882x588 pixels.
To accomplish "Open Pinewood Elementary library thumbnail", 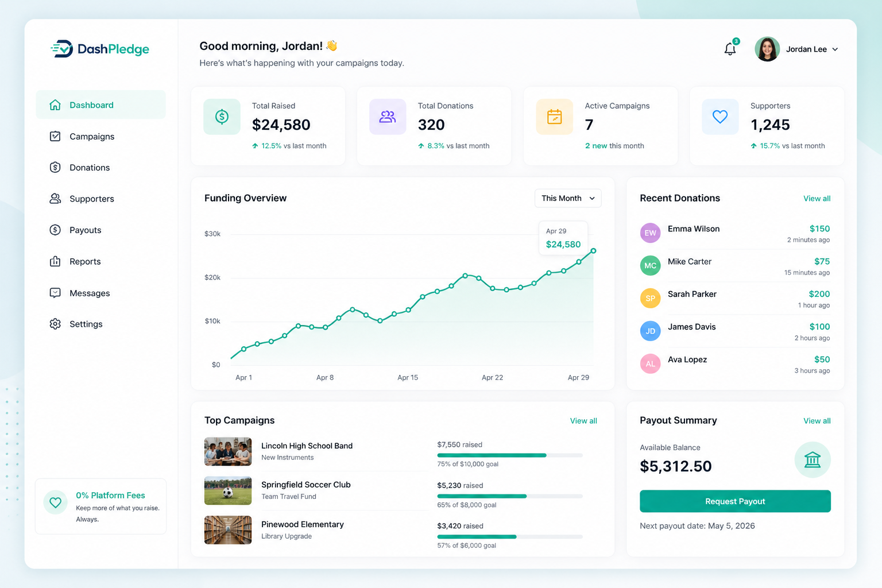I will [228, 529].
